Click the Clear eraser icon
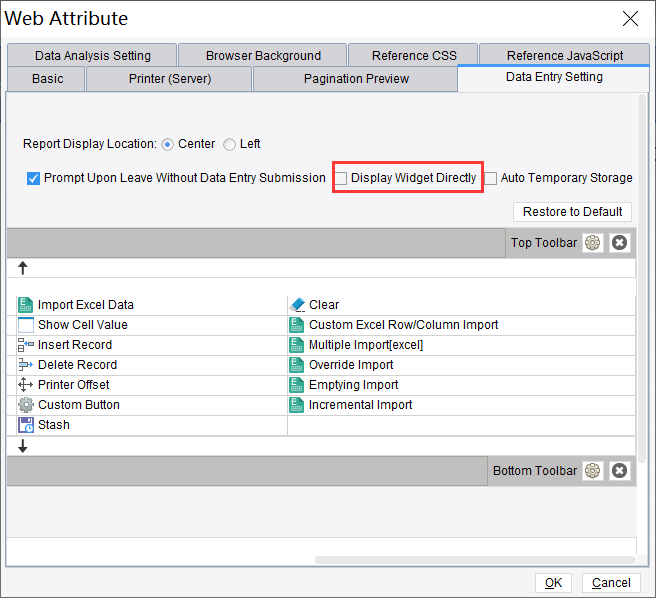Image resolution: width=656 pixels, height=598 pixels. [297, 305]
